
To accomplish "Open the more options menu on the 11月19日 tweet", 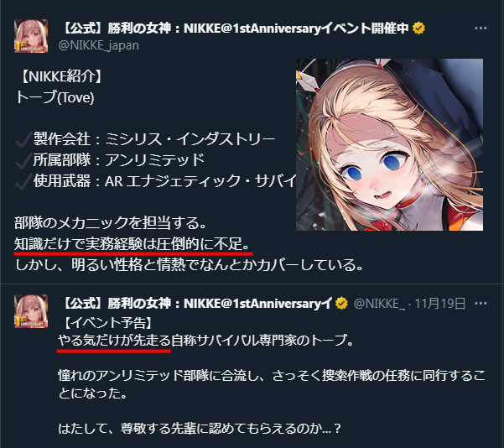I will click(481, 303).
